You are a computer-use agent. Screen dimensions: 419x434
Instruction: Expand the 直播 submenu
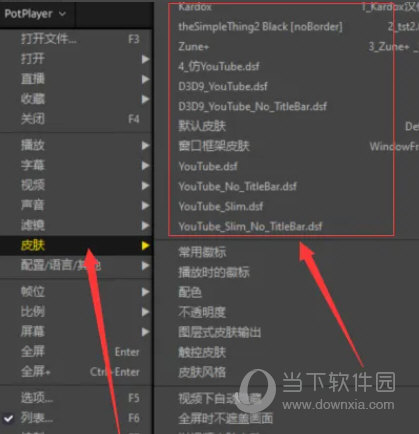pyautogui.click(x=76, y=79)
